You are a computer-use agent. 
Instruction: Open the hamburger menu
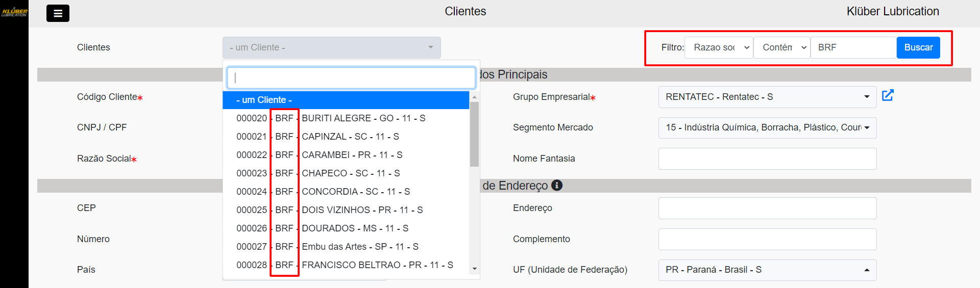click(58, 13)
